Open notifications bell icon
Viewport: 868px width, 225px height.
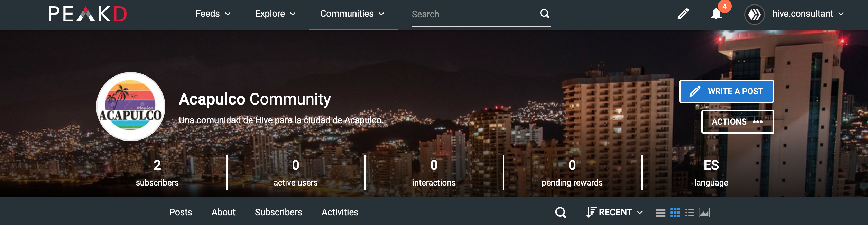716,14
